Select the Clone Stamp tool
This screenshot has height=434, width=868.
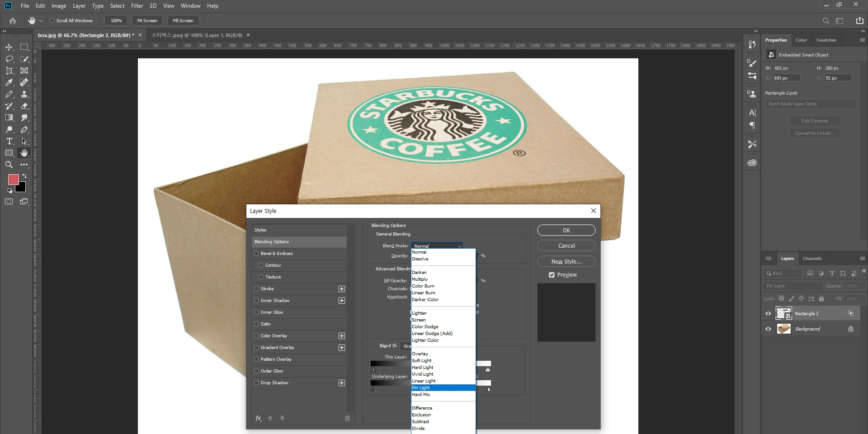tap(24, 94)
